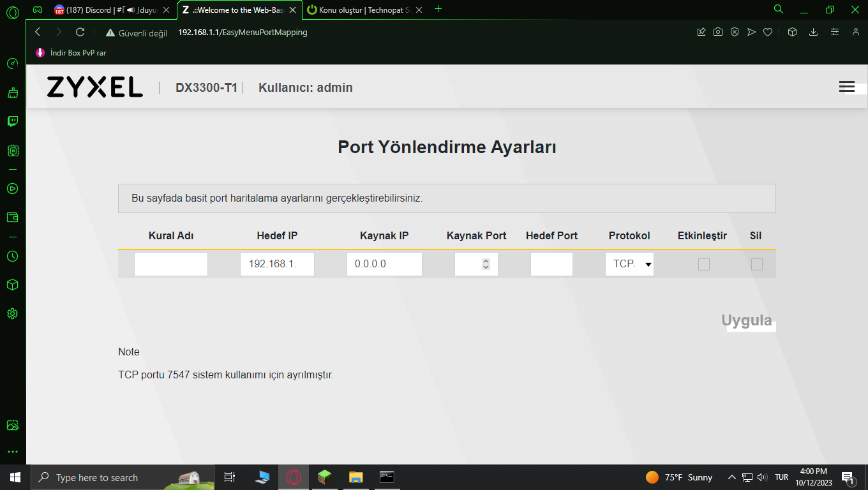Viewport: 868px width, 490px height.
Task: Open GX Control speedometer icon in sidebar
Action: click(x=12, y=64)
